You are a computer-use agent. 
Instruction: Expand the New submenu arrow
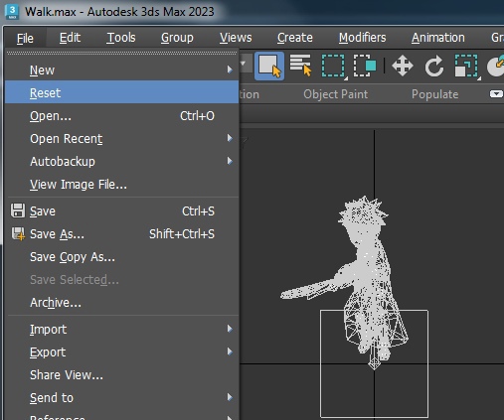[230, 70]
